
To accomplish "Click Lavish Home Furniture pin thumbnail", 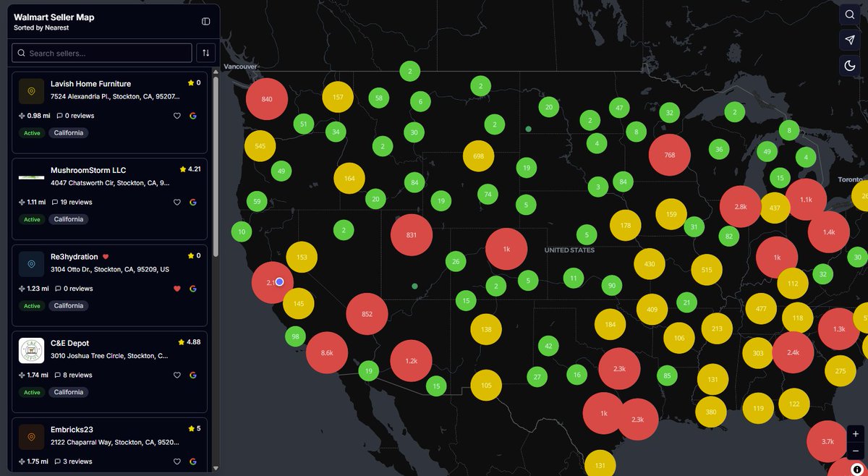I will coord(31,91).
